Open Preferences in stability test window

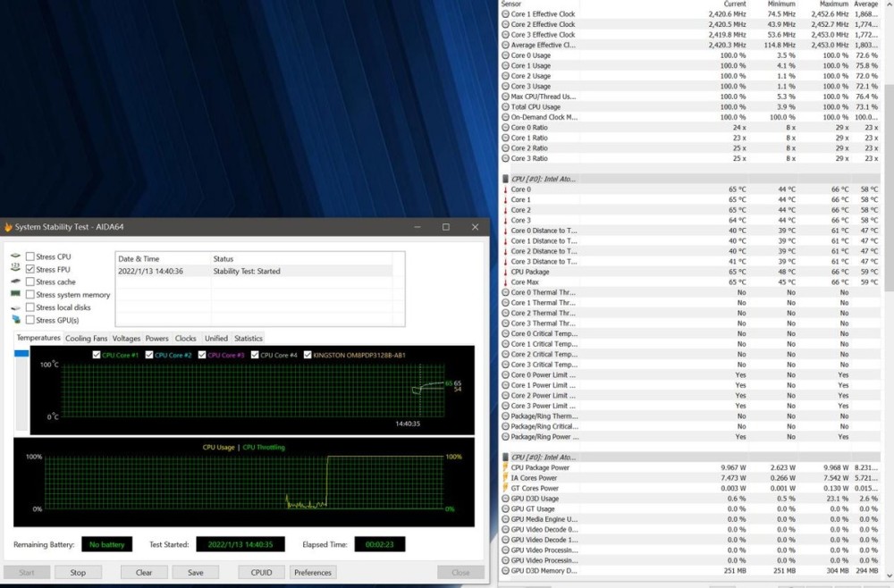click(x=313, y=572)
